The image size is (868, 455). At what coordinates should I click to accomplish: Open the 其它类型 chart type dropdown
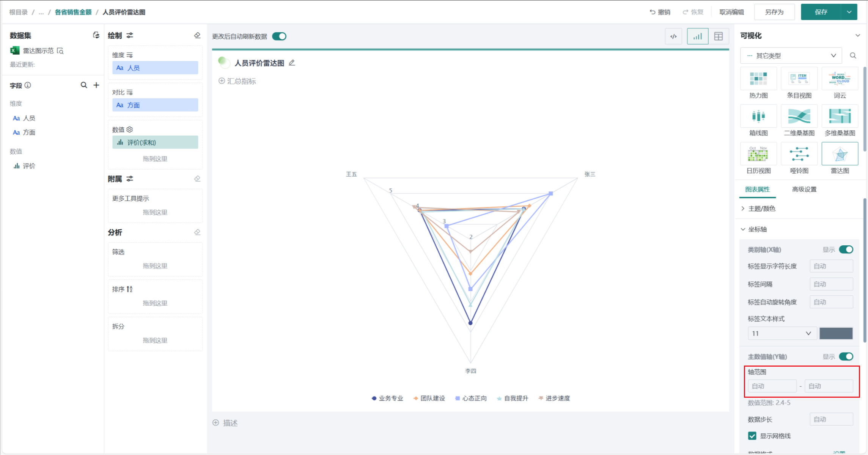tap(791, 56)
